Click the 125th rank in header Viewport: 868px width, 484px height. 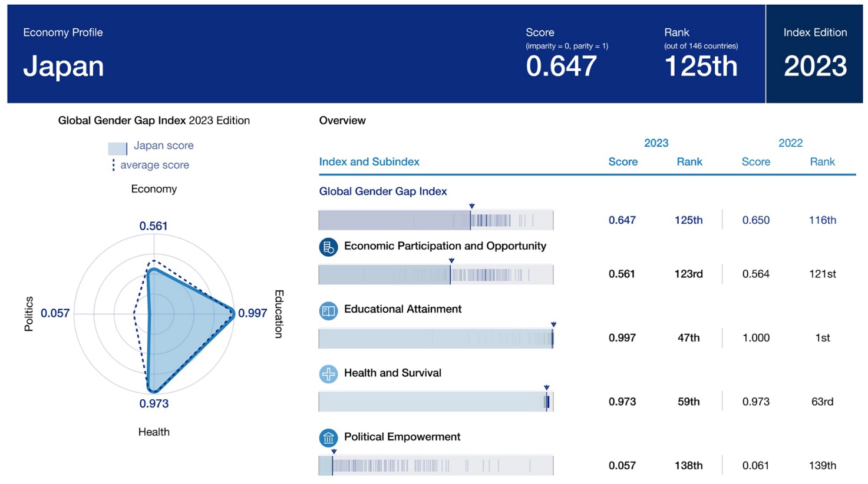pyautogui.click(x=701, y=65)
